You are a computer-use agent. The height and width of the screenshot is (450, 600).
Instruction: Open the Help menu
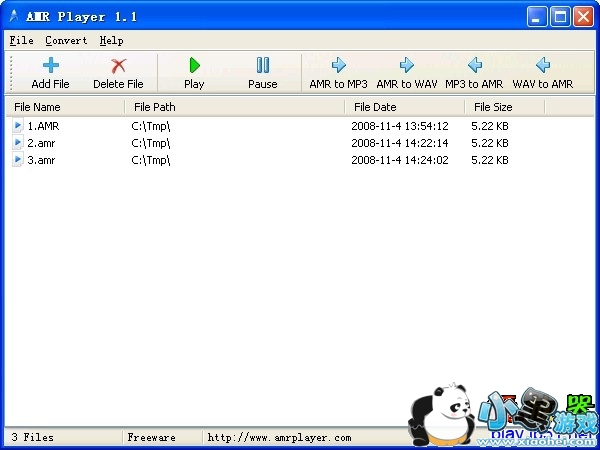[x=111, y=41]
